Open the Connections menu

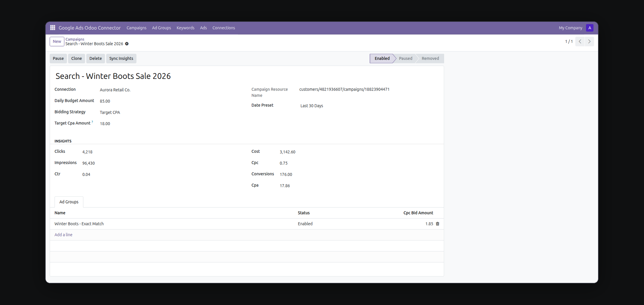224,28
